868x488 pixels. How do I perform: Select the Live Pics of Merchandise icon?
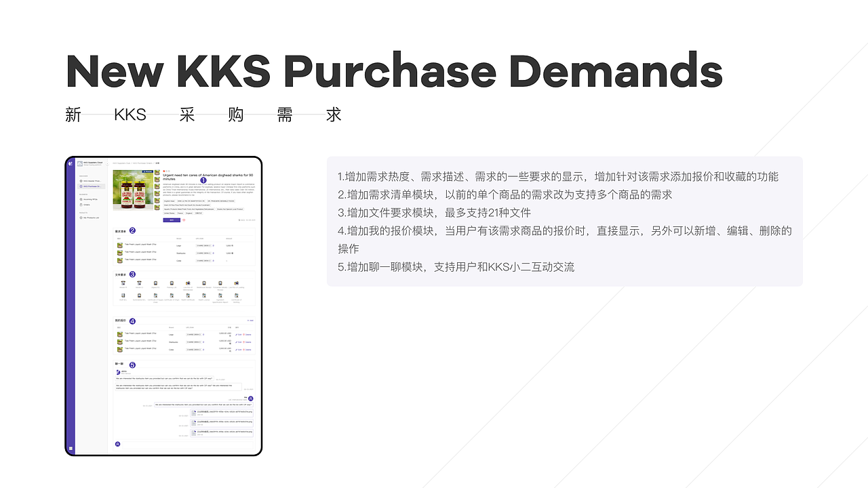tap(188, 284)
